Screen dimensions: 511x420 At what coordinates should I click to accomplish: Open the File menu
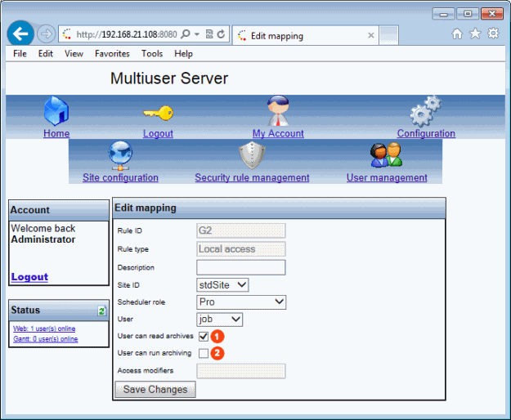coord(20,54)
